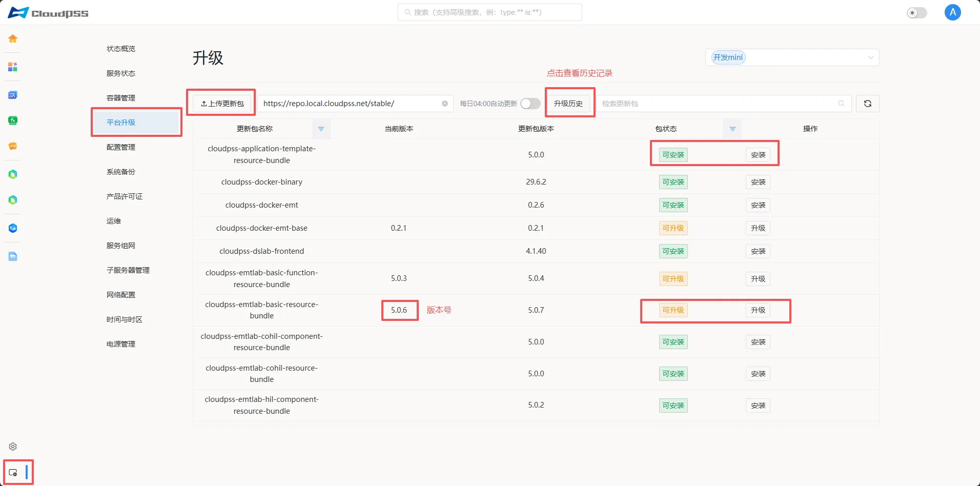Click the 当前版本 column header
Screen dimensions: 980x486
399,129
